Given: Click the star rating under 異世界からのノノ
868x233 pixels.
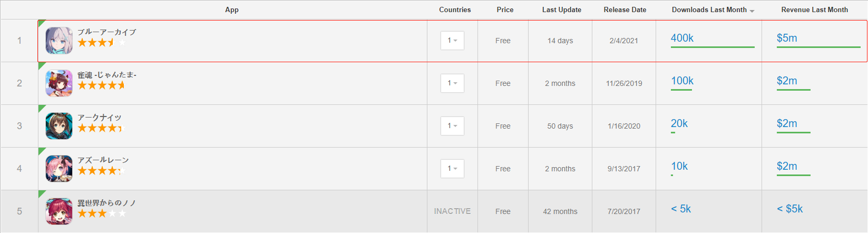Looking at the screenshot, I should (102, 213).
